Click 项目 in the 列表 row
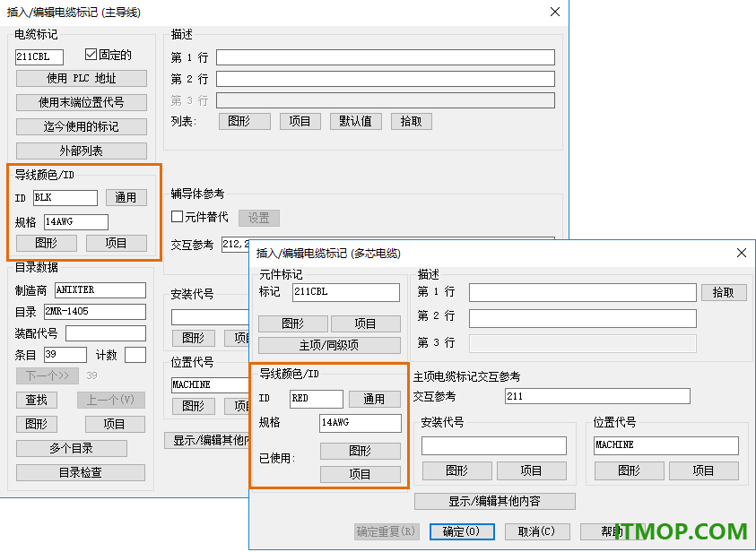756x552 pixels. pyautogui.click(x=300, y=121)
